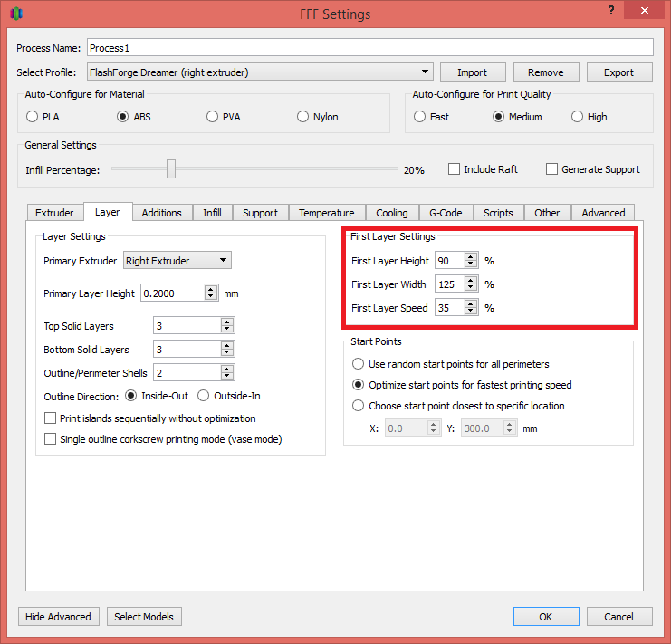Click the Export profile button
The width and height of the screenshot is (671, 644).
619,72
